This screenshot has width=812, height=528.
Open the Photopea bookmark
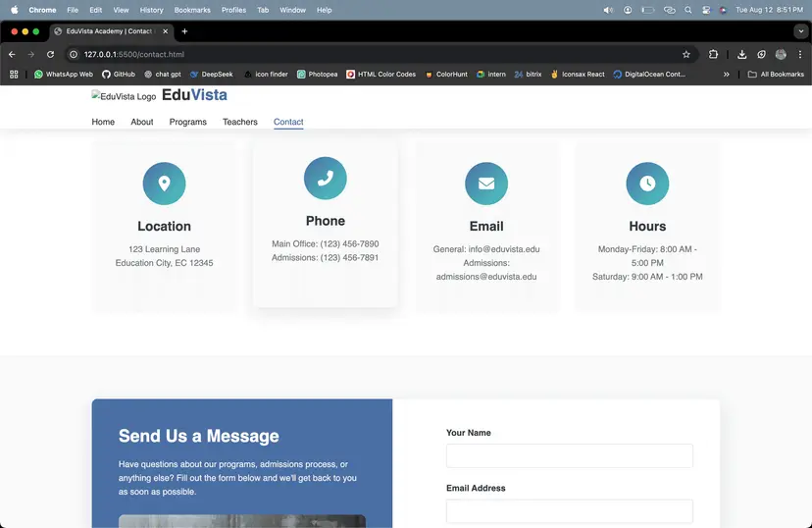click(317, 75)
